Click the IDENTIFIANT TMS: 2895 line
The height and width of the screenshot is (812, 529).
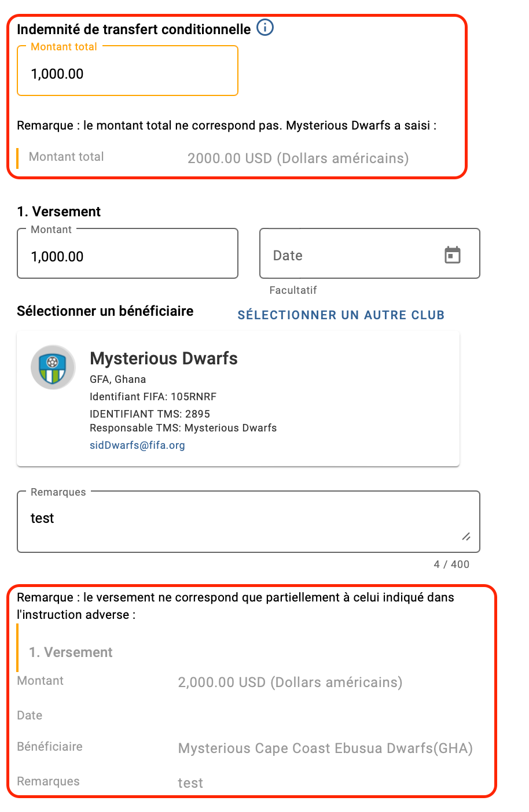point(150,414)
